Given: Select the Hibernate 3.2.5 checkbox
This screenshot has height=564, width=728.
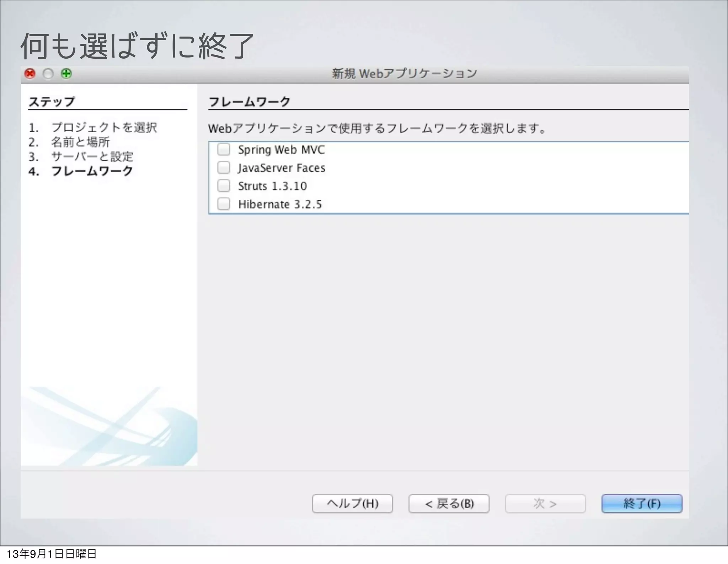Looking at the screenshot, I should (224, 204).
